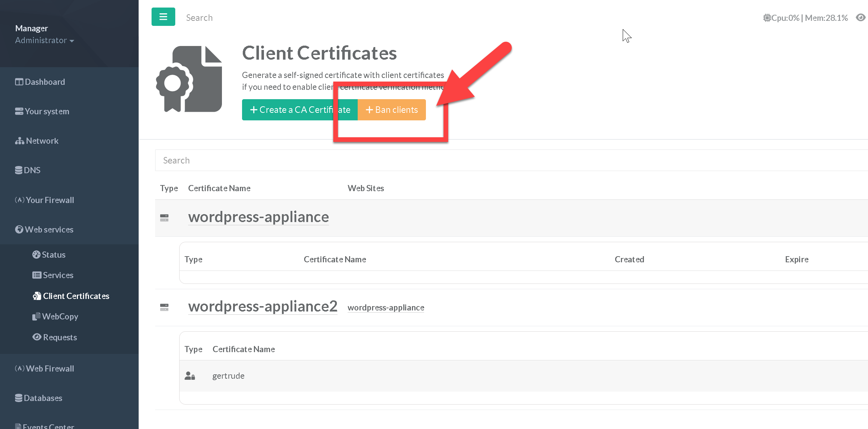Image resolution: width=868 pixels, height=429 pixels.
Task: Click the WebCopy copy icon
Action: pyautogui.click(x=36, y=317)
